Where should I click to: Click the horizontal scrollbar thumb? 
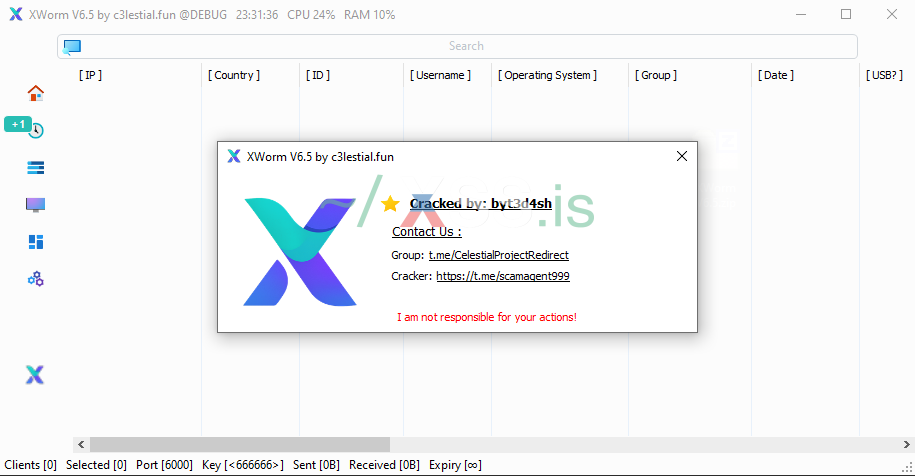(240, 444)
